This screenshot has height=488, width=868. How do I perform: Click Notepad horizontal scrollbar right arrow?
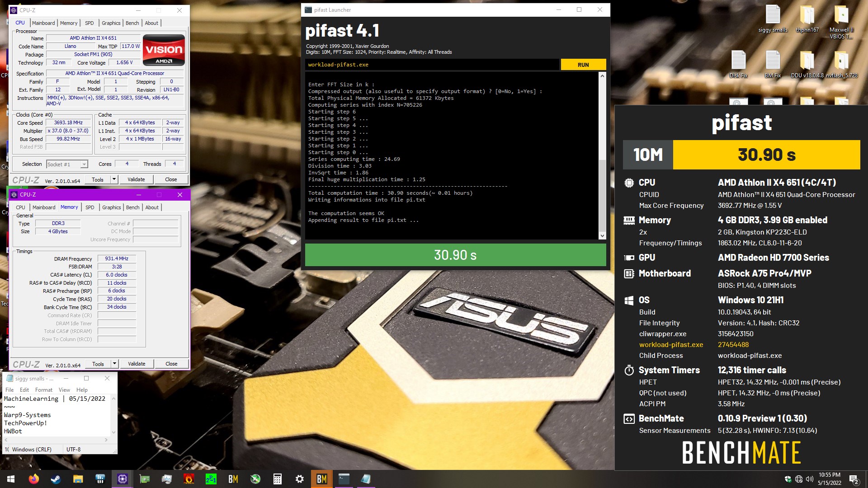[106, 440]
